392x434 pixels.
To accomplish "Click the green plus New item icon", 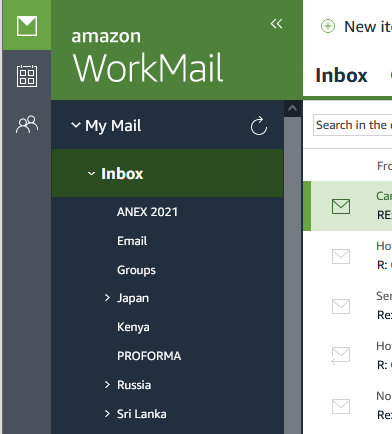I will [x=328, y=26].
